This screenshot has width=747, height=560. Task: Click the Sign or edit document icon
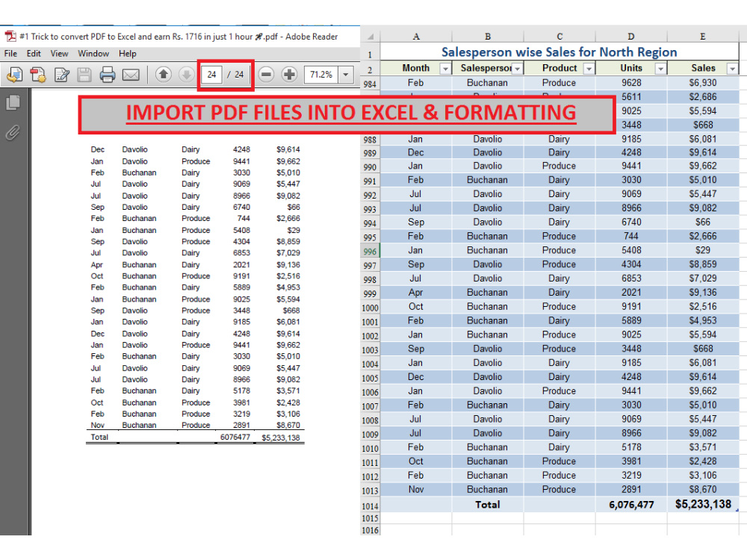coord(61,75)
